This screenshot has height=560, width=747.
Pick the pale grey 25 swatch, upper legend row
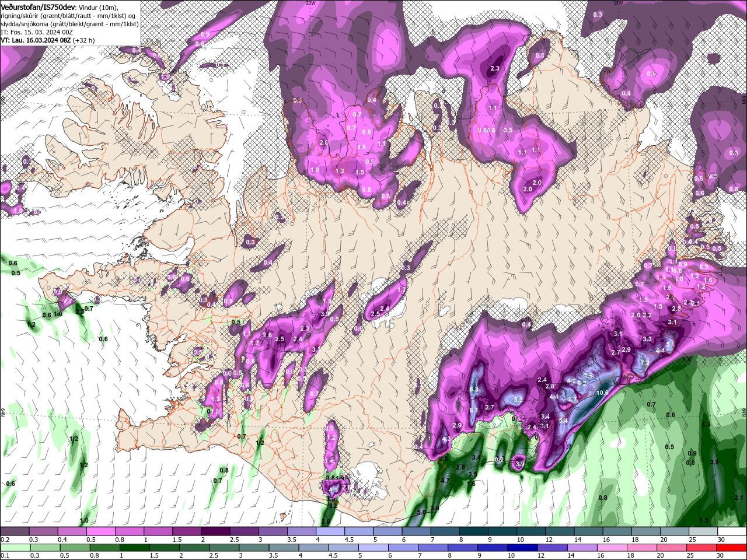(x=703, y=531)
